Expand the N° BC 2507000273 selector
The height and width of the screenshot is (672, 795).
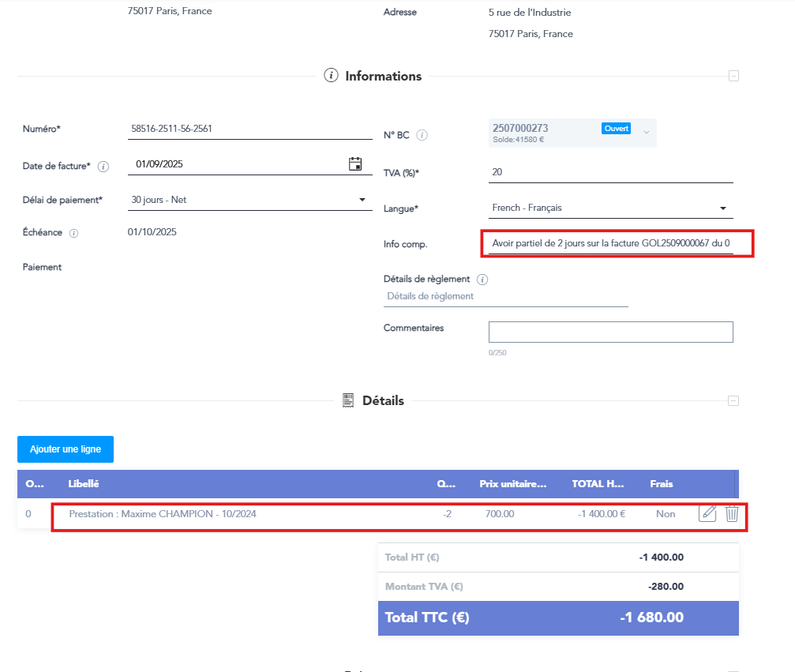(647, 132)
